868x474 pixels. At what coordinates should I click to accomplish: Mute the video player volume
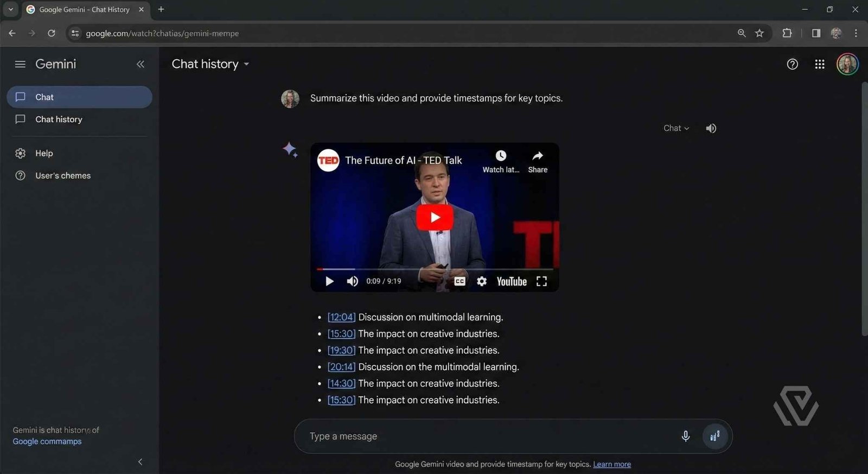353,281
